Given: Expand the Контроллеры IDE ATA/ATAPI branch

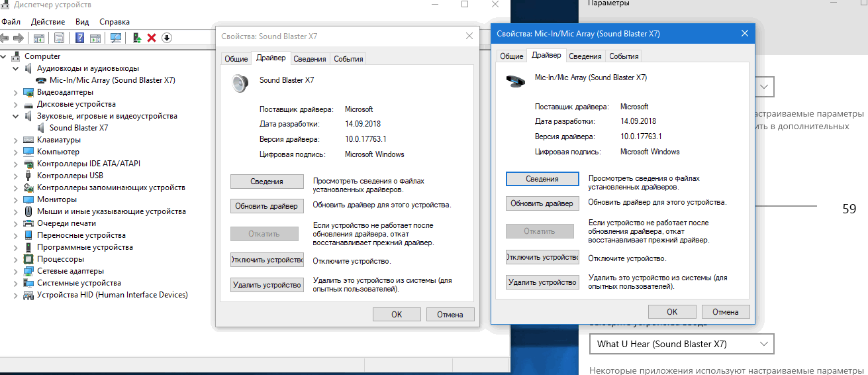Looking at the screenshot, I should point(16,164).
